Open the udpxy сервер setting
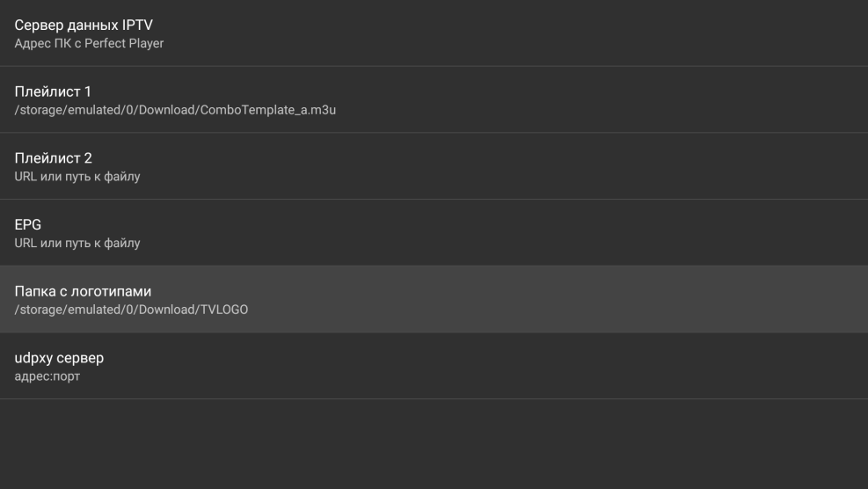868x489 pixels. (434, 366)
